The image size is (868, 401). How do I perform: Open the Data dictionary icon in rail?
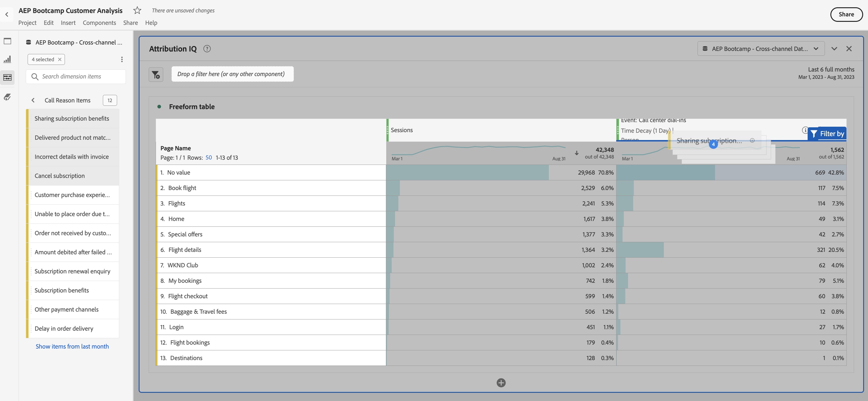click(7, 97)
